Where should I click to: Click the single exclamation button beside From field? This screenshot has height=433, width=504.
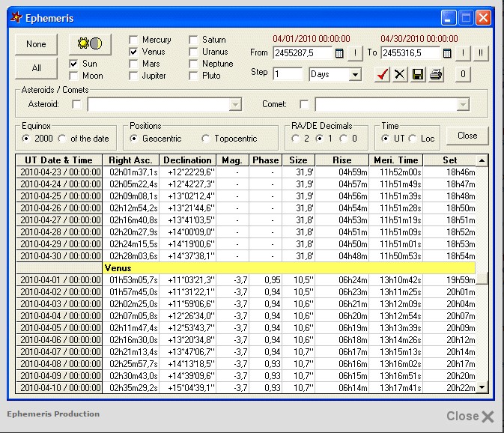click(x=355, y=53)
